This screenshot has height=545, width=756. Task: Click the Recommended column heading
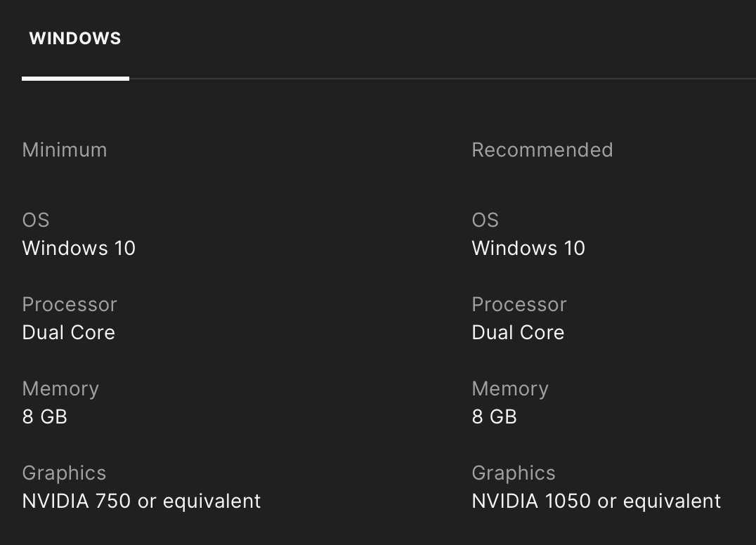pos(542,150)
